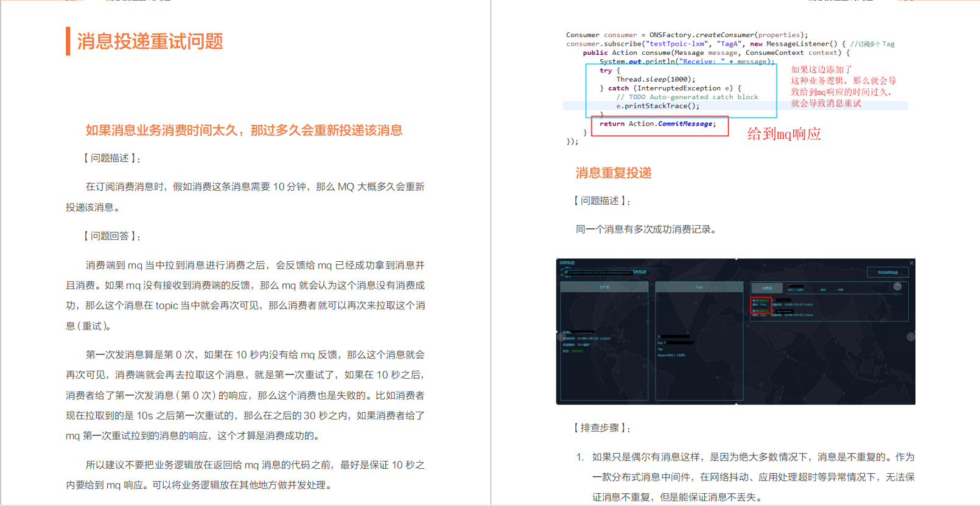Click paragraph starting 在订阅消费消息时
The height and width of the screenshot is (506, 980).
245,197
